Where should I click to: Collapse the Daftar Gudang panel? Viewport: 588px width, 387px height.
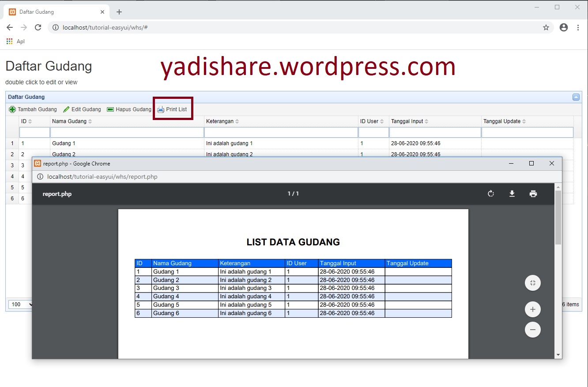[576, 97]
